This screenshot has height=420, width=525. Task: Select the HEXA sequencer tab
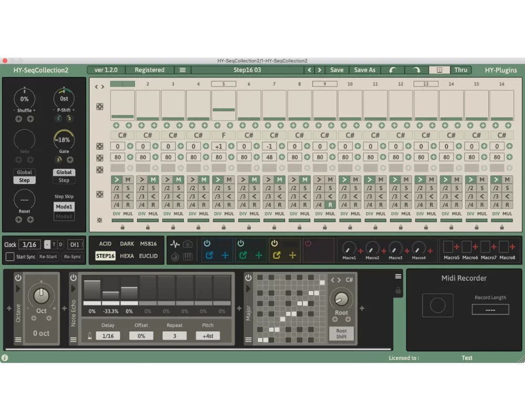(x=127, y=256)
